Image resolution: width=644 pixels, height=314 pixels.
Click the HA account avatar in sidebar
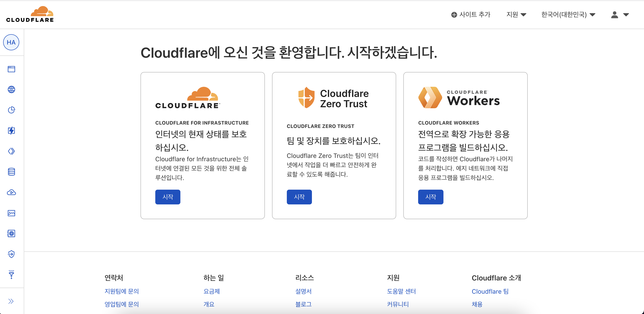(11, 42)
